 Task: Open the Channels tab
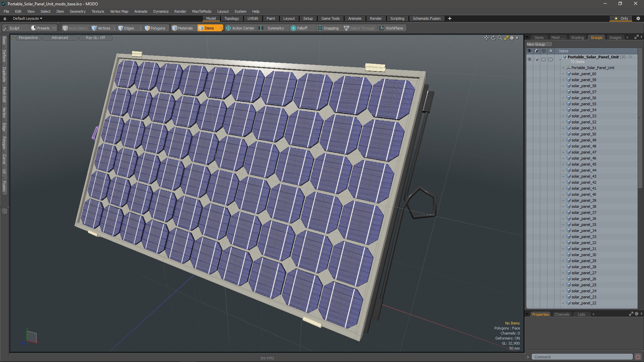tap(561, 314)
